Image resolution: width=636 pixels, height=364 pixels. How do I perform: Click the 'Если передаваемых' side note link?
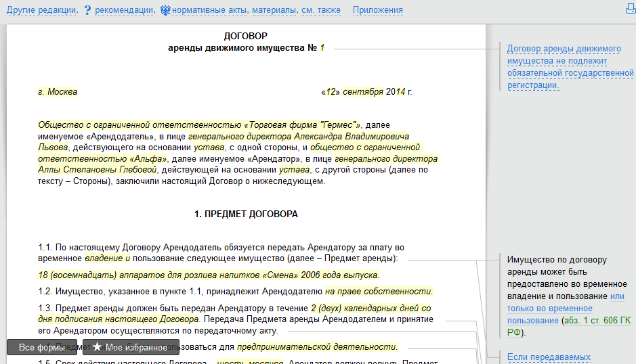549,357
